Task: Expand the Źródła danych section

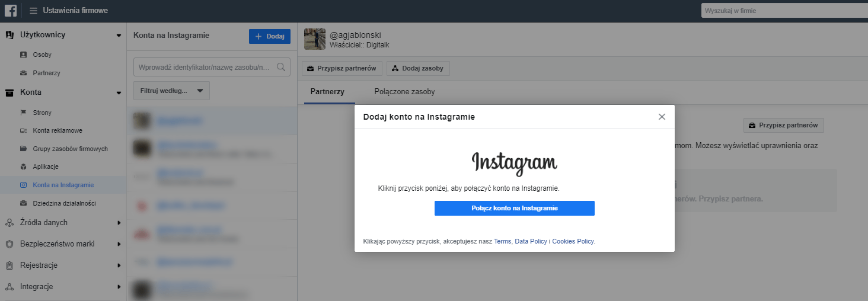Action: point(119,223)
